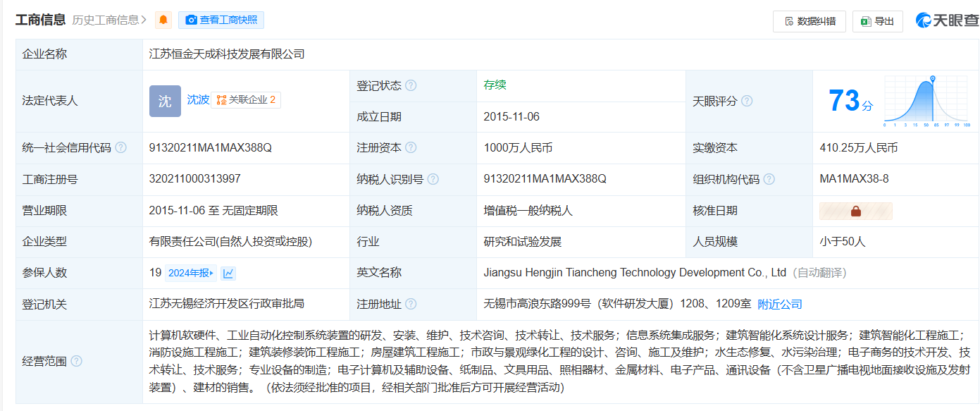The height and width of the screenshot is (411, 980).
Task: Click the 73分 score value
Action: (x=850, y=101)
